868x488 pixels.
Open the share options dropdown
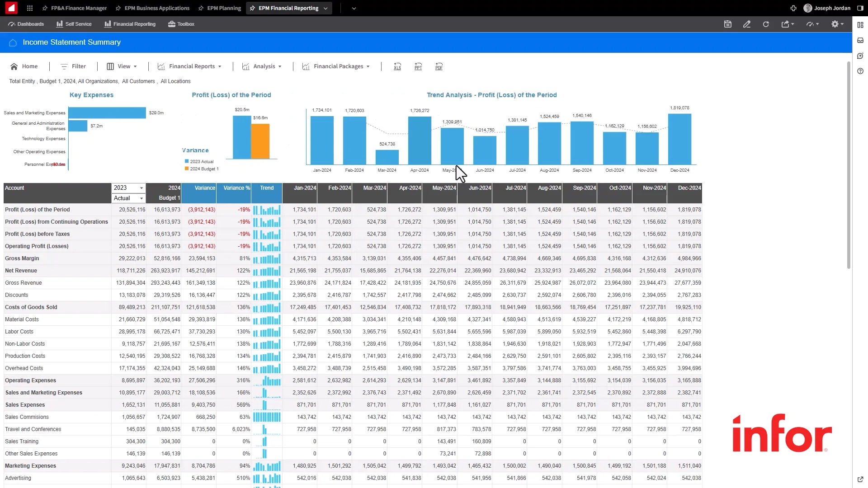(x=788, y=24)
